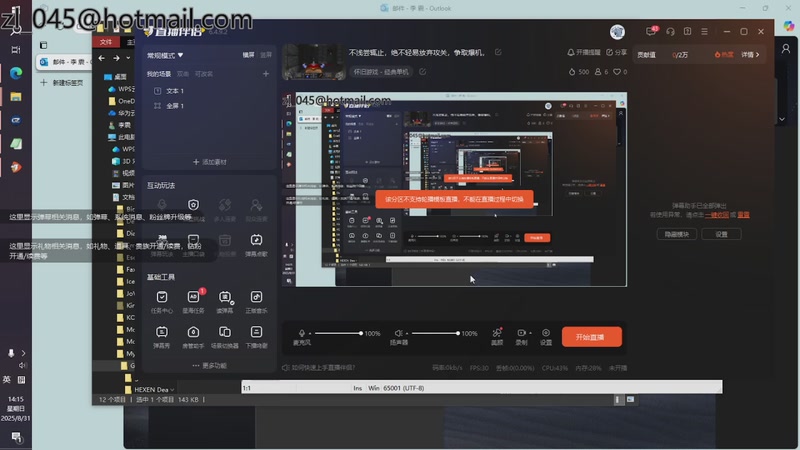Mute the 扬声器 speaker icon

398,333
